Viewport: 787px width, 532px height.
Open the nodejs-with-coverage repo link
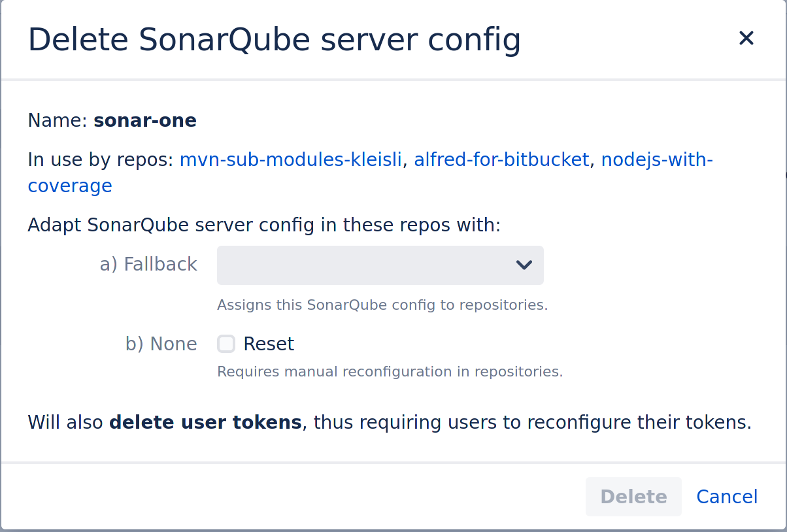pos(656,159)
